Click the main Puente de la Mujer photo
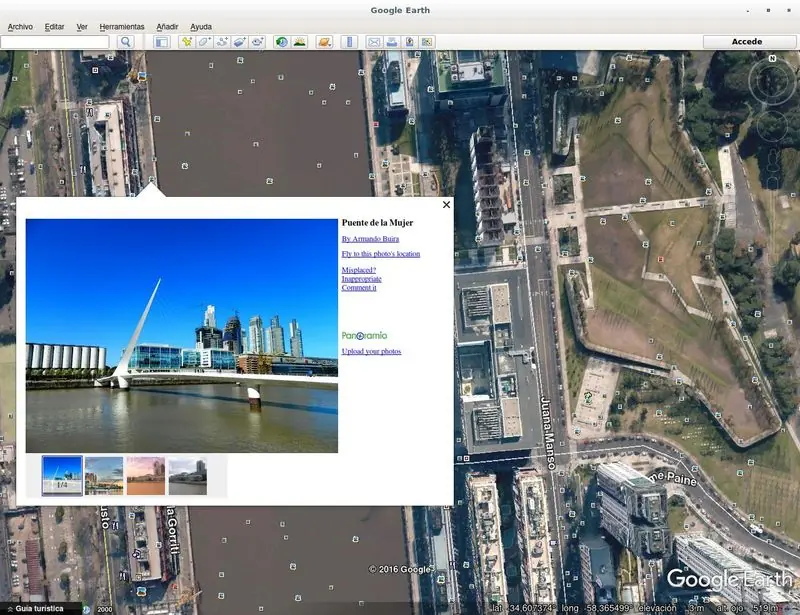 point(182,336)
